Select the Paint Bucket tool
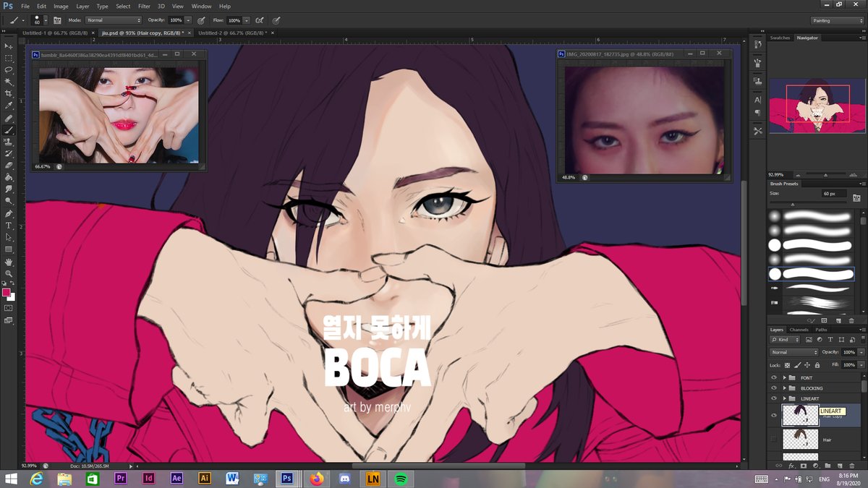 click(x=9, y=177)
